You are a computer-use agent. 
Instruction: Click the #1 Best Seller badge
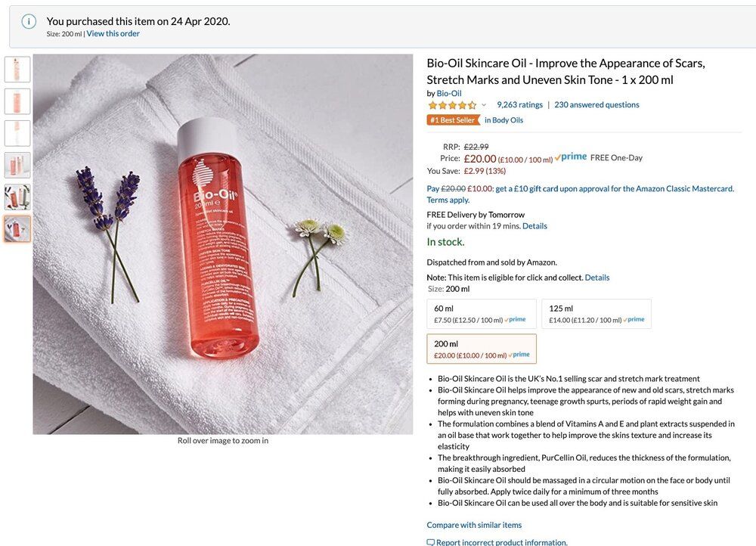pyautogui.click(x=453, y=120)
